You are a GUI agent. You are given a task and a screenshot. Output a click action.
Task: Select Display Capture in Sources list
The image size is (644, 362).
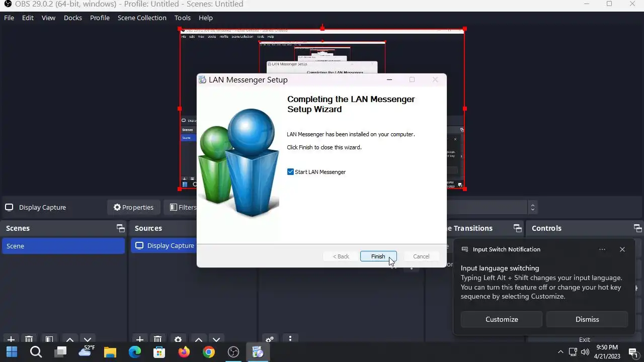(164, 246)
